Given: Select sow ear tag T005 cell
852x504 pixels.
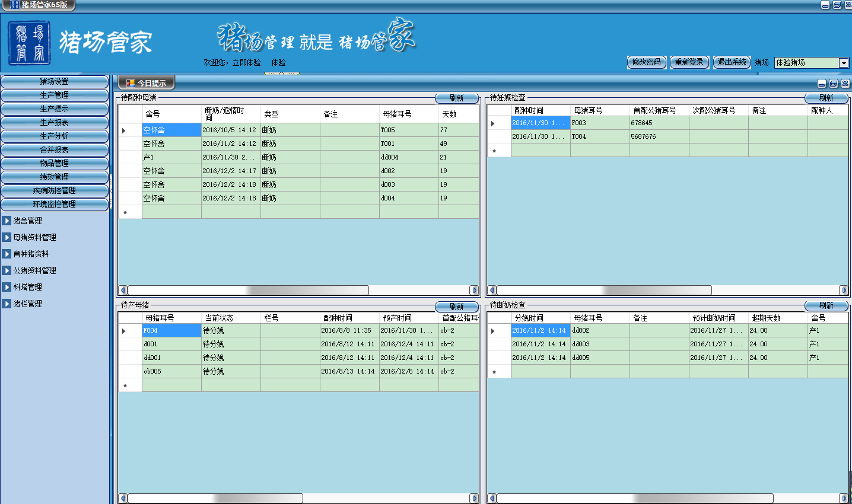Looking at the screenshot, I should [x=409, y=130].
